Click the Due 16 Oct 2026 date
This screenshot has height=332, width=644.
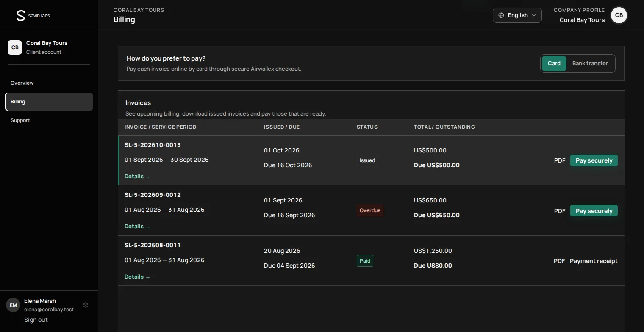pos(288,165)
